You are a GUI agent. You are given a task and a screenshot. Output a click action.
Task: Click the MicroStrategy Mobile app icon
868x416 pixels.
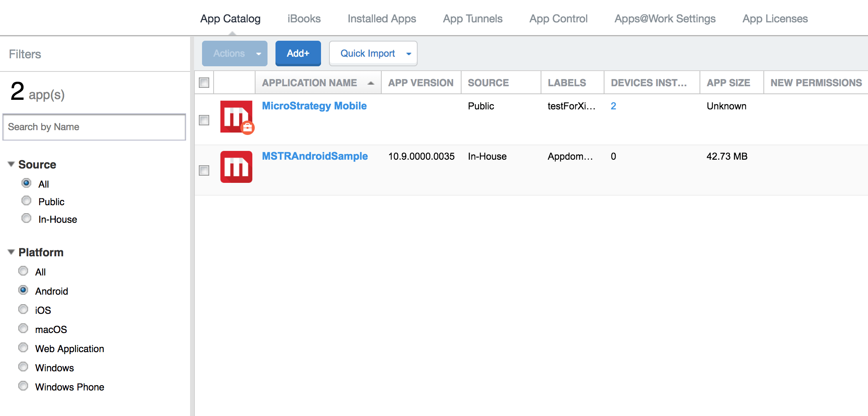236,117
